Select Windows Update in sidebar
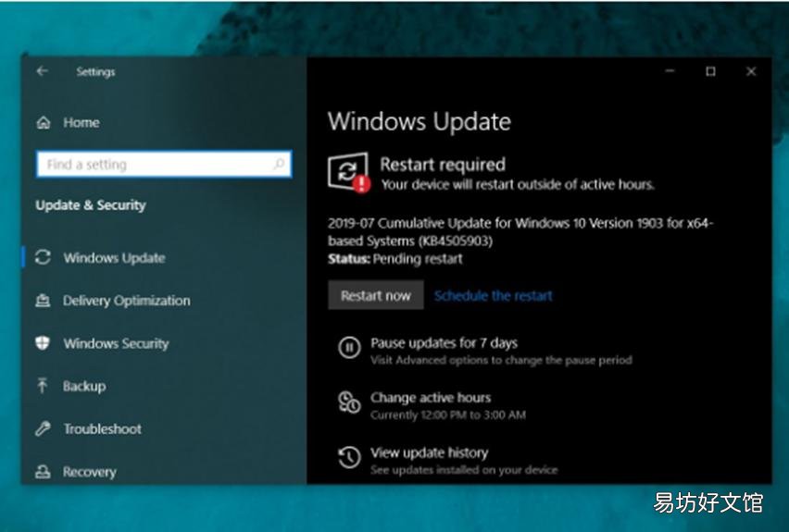The width and height of the screenshot is (789, 532). tap(114, 258)
